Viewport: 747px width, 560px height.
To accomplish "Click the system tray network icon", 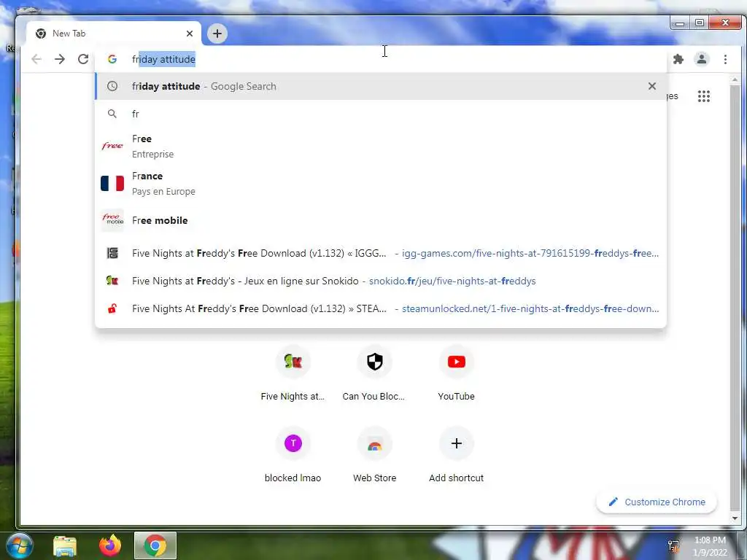I will pos(673,545).
